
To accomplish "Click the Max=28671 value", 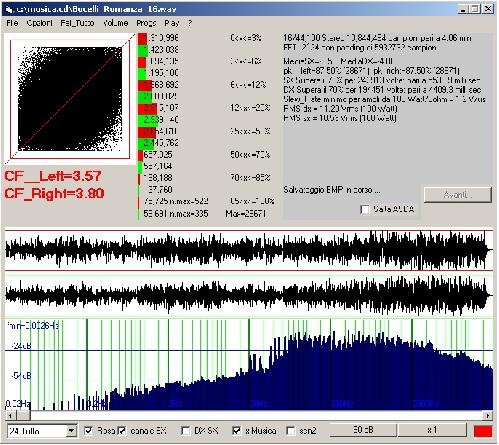I will 245,213.
